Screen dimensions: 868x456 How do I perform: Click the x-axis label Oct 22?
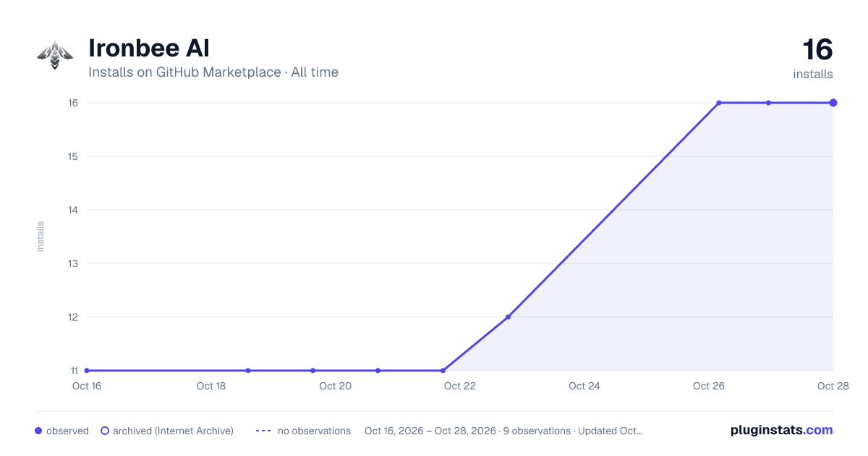point(460,386)
